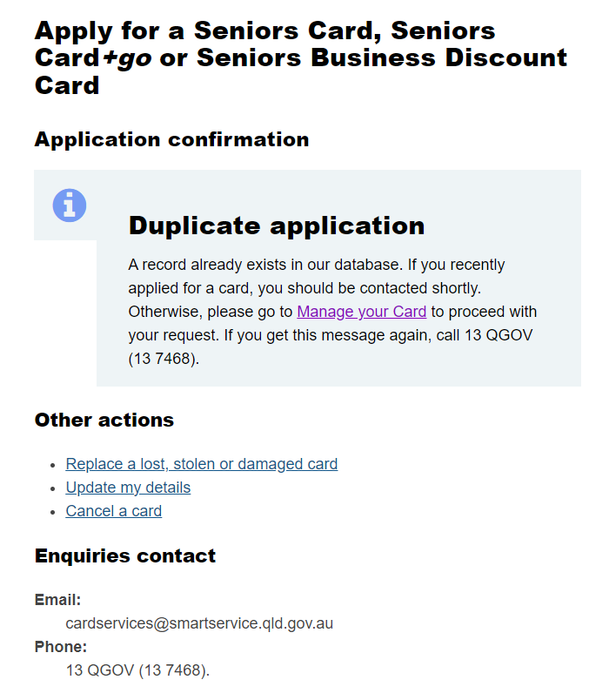Click the Enquiries contact heading
Screen dimensions: 609x700
pyautogui.click(x=124, y=555)
